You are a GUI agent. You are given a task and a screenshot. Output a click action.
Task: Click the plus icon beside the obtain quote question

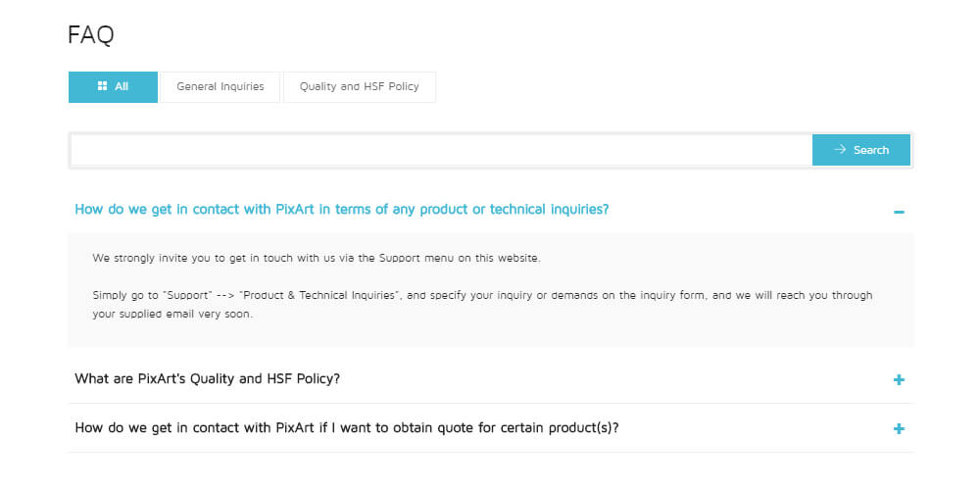tap(899, 429)
